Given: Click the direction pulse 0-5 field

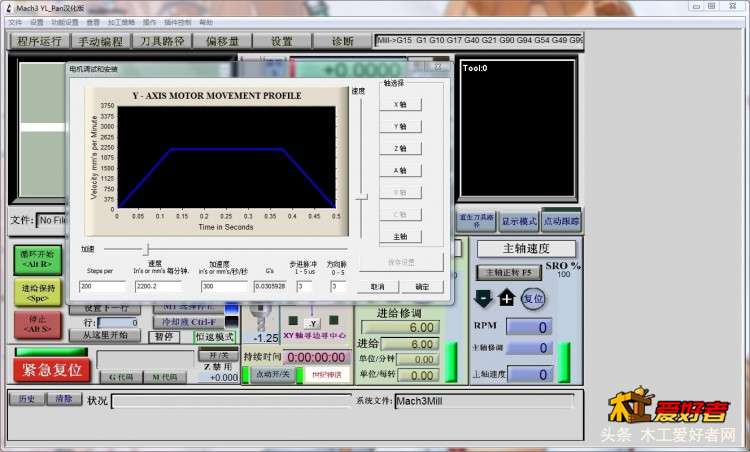Looking at the screenshot, I should 337,286.
